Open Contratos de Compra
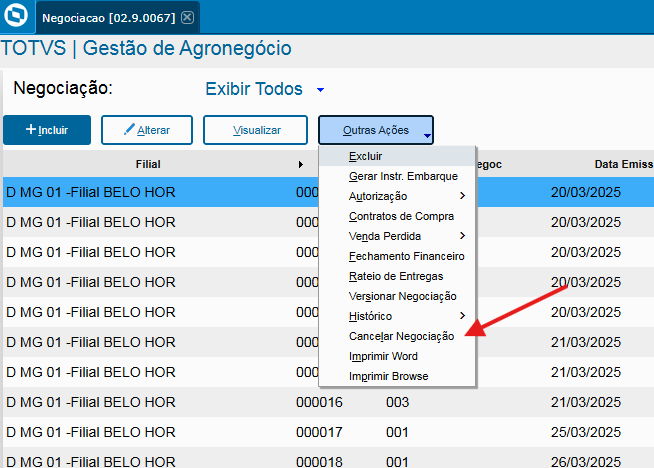This screenshot has height=468, width=654. 397,216
